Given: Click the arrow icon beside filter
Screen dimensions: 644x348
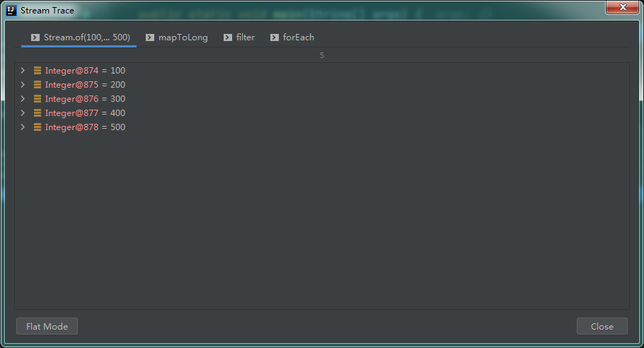Looking at the screenshot, I should pos(228,37).
